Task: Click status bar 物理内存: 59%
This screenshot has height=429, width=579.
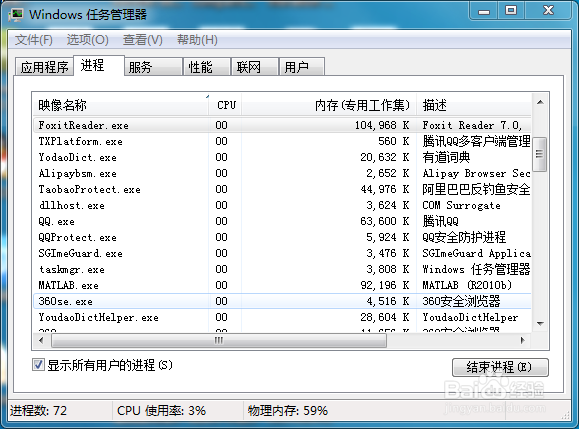Action: (x=288, y=411)
